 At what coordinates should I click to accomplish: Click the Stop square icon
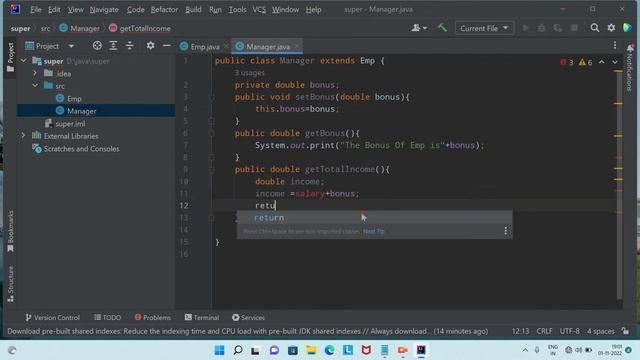click(574, 28)
